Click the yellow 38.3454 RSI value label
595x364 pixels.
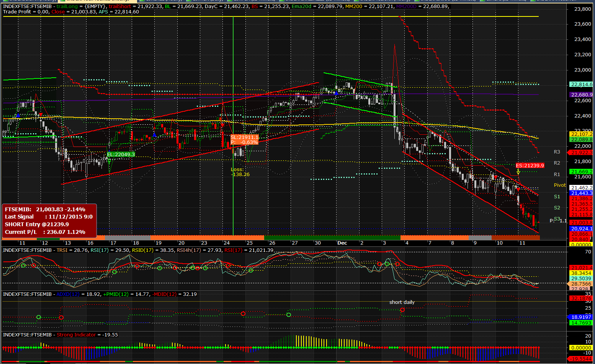pos(581,273)
